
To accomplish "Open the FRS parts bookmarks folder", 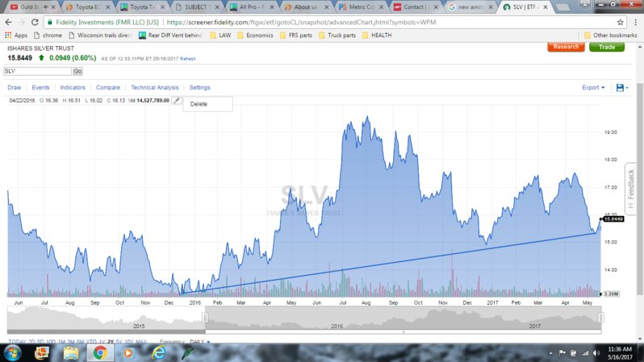I will (295, 35).
